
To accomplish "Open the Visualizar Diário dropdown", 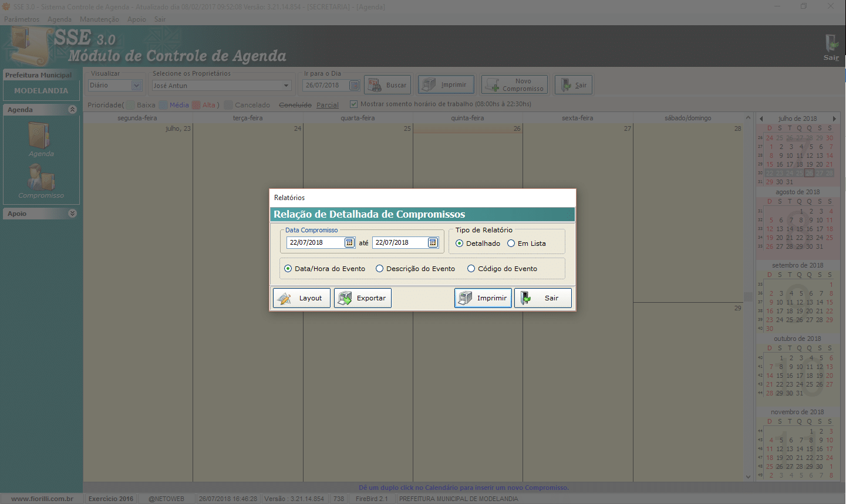I will (x=136, y=86).
